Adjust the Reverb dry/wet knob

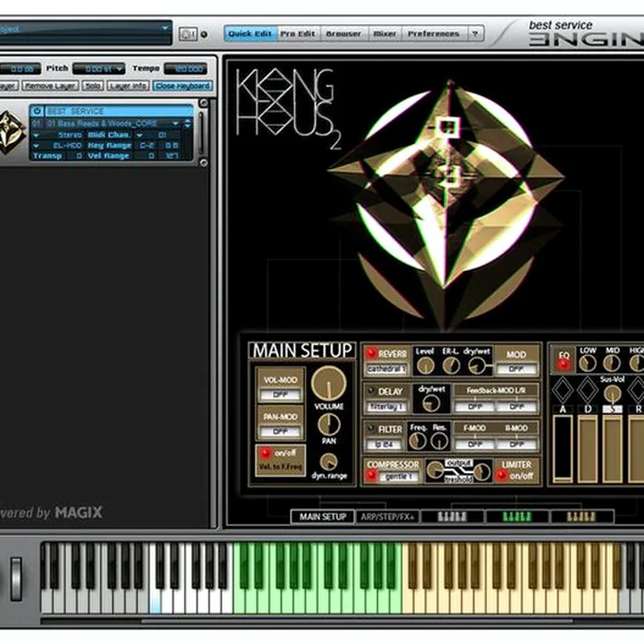pyautogui.click(x=477, y=365)
